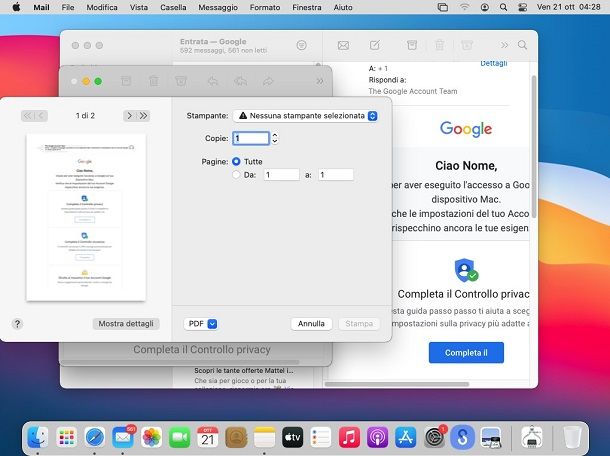Click the Da start page field

[x=282, y=175]
